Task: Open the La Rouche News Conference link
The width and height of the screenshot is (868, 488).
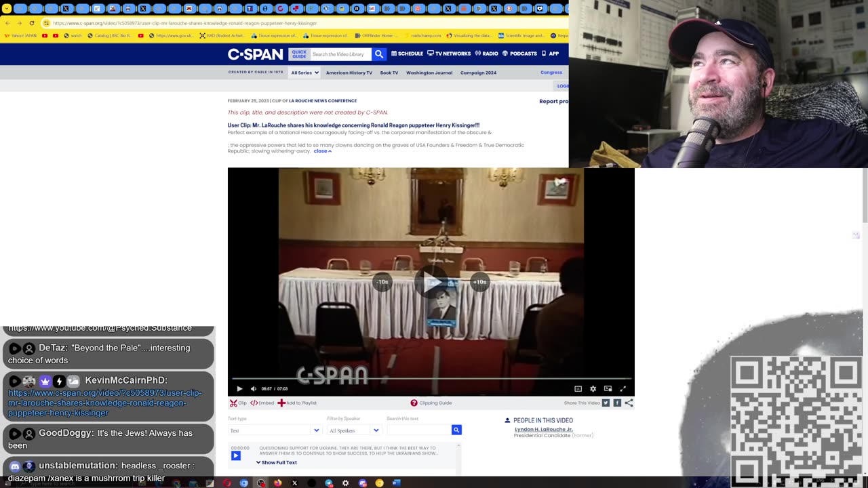Action: 323,101
